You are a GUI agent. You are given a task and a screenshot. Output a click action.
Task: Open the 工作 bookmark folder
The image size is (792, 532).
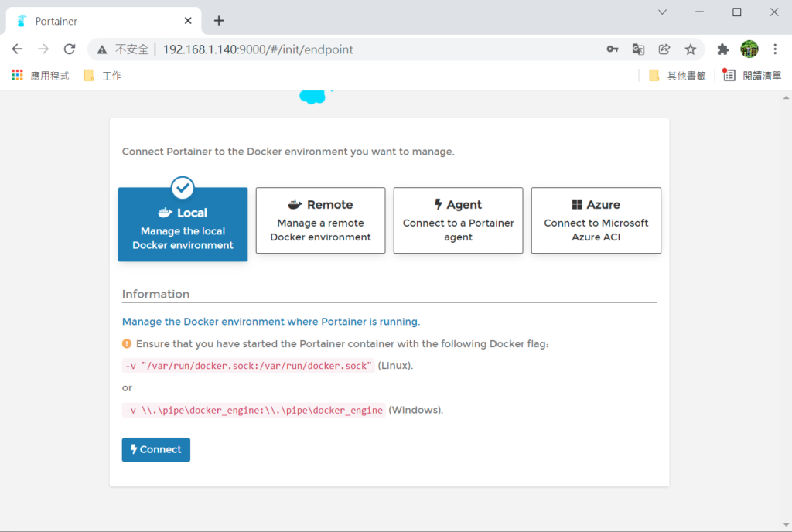click(x=102, y=76)
